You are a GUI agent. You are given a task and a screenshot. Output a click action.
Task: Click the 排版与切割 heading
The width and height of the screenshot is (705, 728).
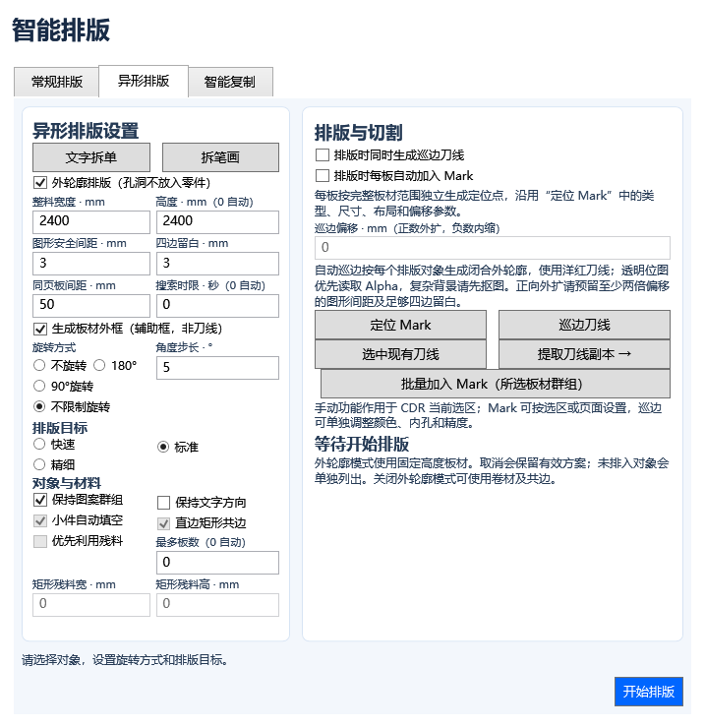pyautogui.click(x=358, y=133)
